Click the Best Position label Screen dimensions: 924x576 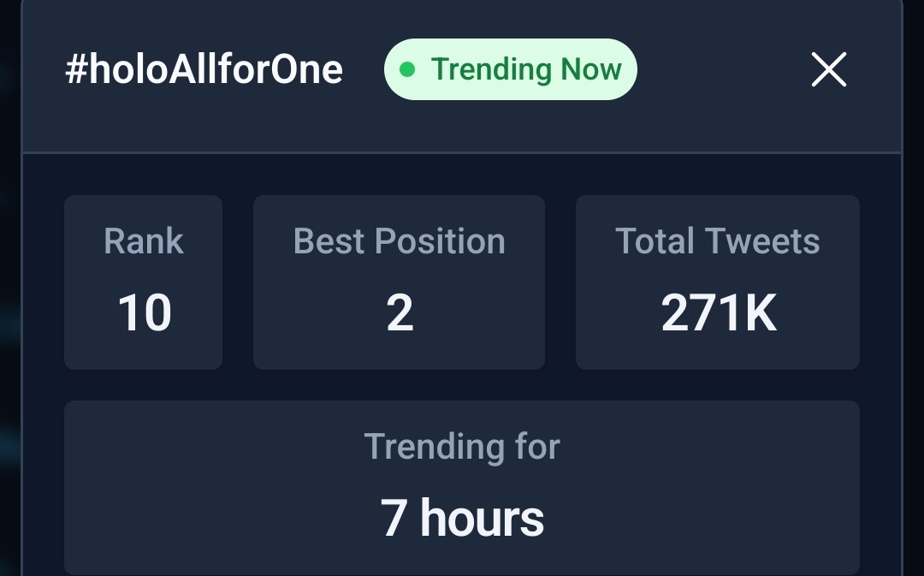pyautogui.click(x=399, y=241)
